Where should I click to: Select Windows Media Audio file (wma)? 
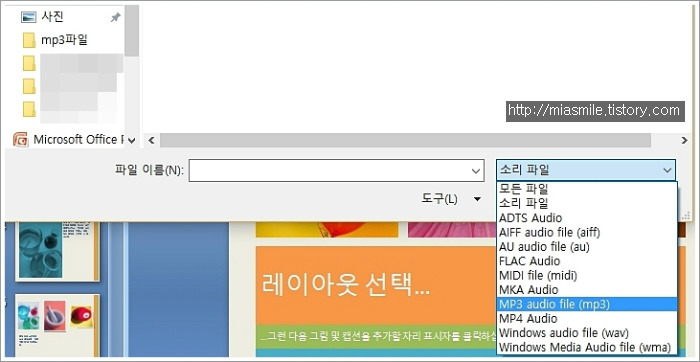(x=587, y=347)
